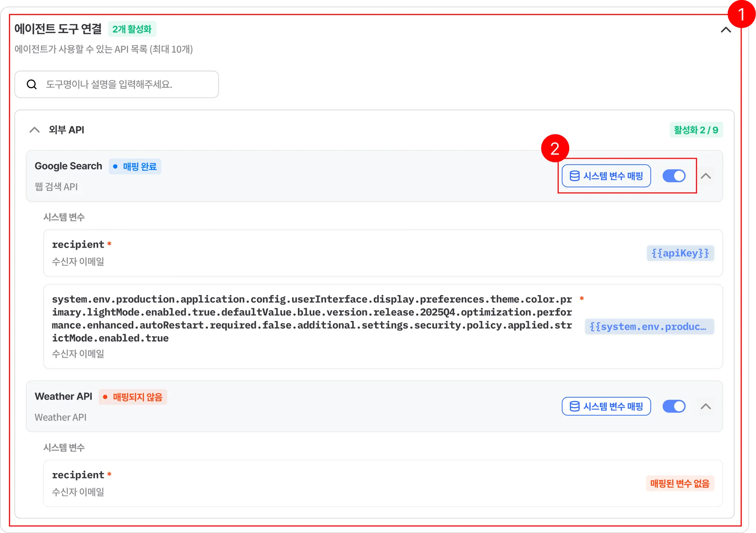The height and width of the screenshot is (533, 756).
Task: Click the 활성화 2 / 9 counter badge
Action: click(x=696, y=130)
